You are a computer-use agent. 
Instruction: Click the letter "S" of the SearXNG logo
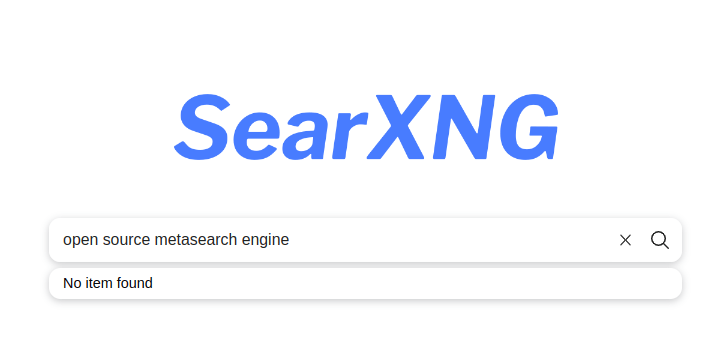coord(202,127)
